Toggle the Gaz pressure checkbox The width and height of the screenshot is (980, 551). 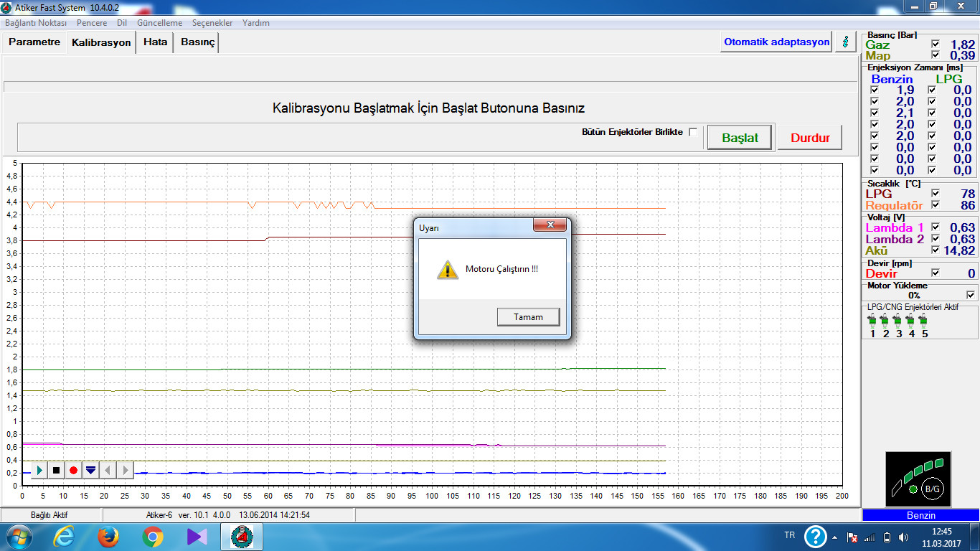click(x=935, y=44)
